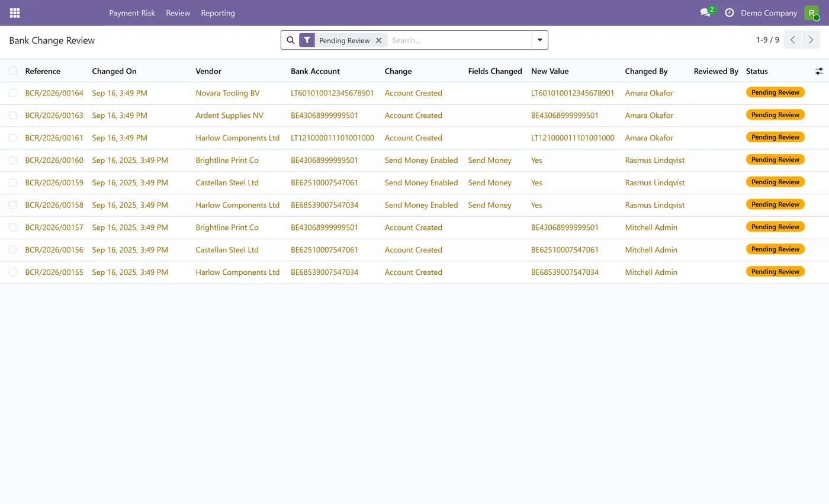
Task: Click the Bank Change Review page title
Action: [52, 40]
